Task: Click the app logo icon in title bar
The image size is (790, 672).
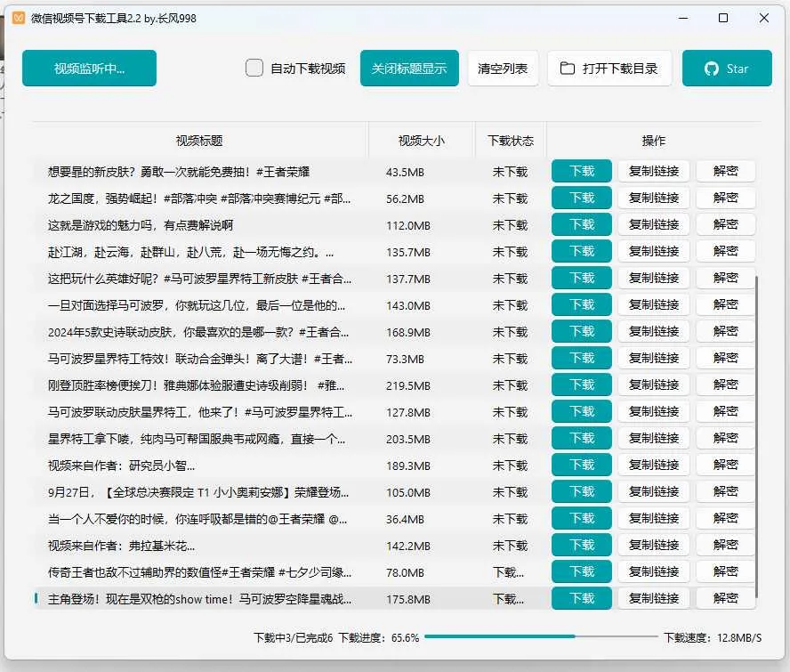Action: (19, 18)
